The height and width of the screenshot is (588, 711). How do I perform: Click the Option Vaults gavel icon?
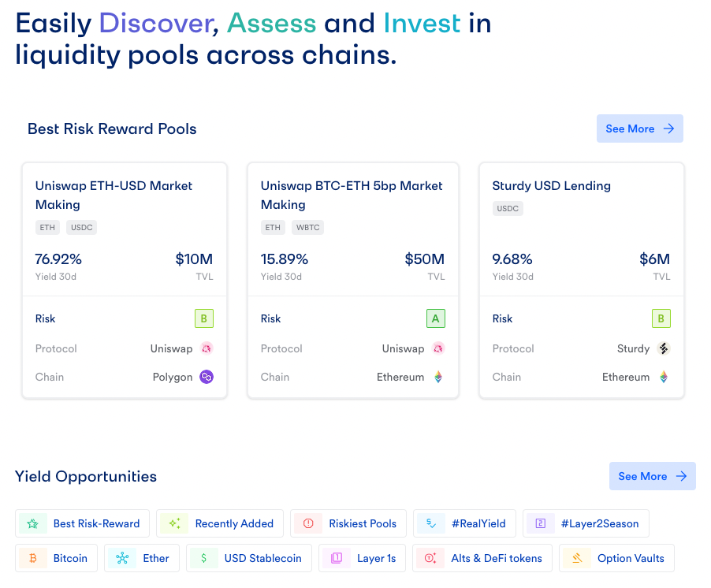pos(577,558)
